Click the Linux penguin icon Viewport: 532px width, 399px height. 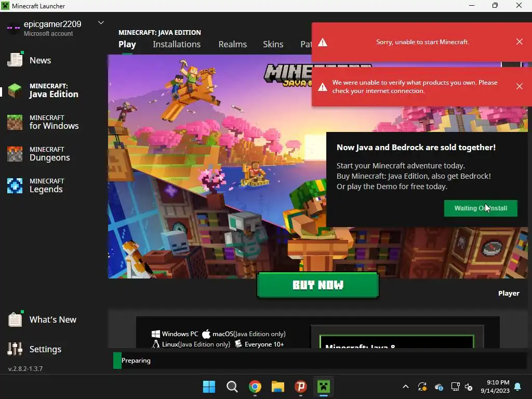[156, 344]
